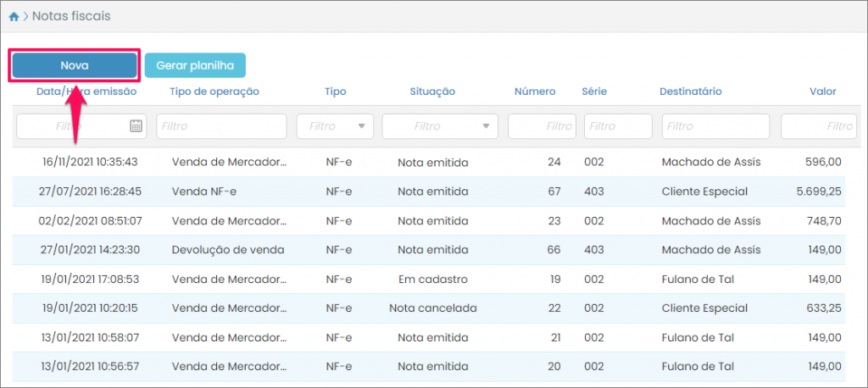Sort by Valor column header
Screen dimensions: 868x388
point(822,91)
